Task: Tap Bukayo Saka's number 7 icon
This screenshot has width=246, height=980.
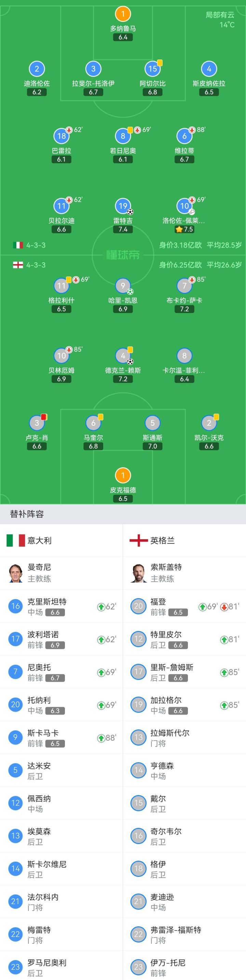Action: 184,286
